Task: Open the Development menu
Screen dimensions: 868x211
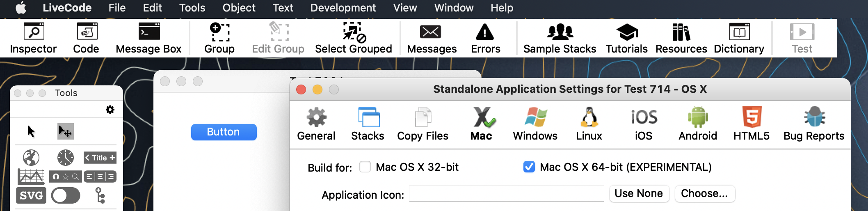Action: point(343,8)
